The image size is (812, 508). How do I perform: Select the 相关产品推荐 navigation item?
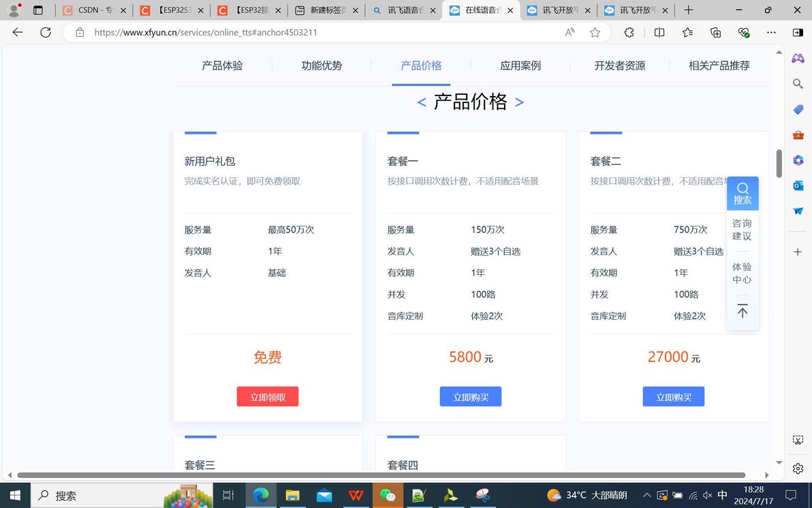click(719, 66)
